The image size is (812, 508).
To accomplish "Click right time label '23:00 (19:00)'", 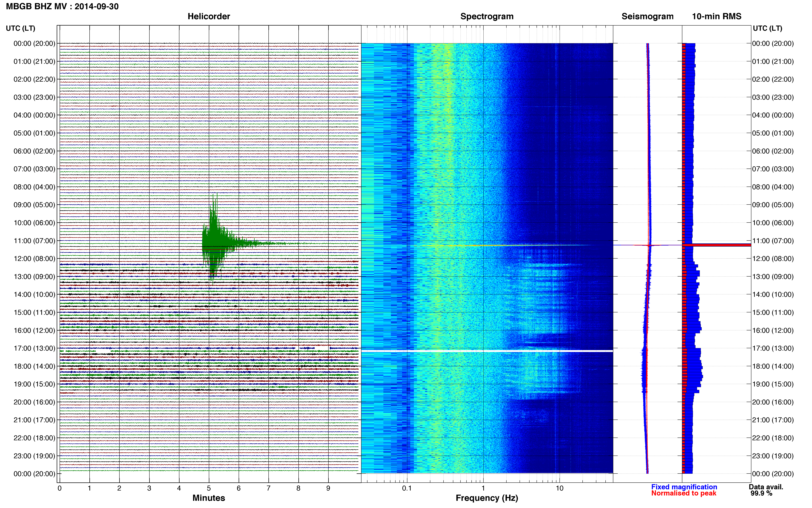I will click(773, 456).
